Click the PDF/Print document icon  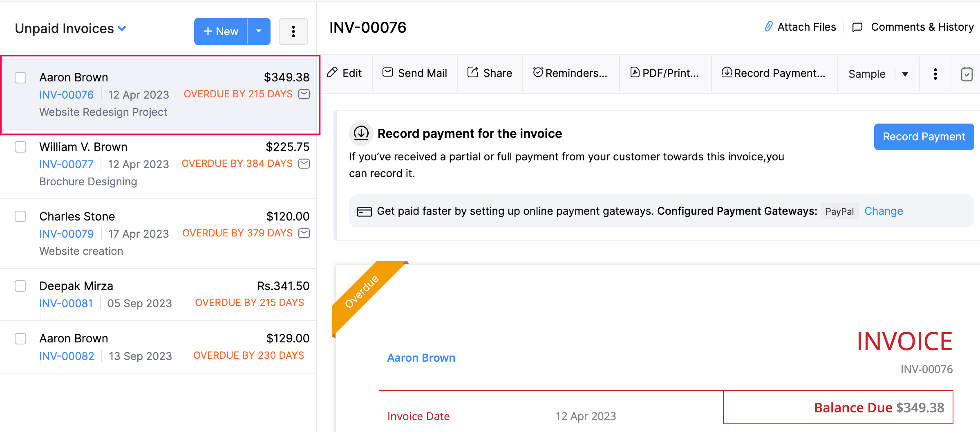635,73
